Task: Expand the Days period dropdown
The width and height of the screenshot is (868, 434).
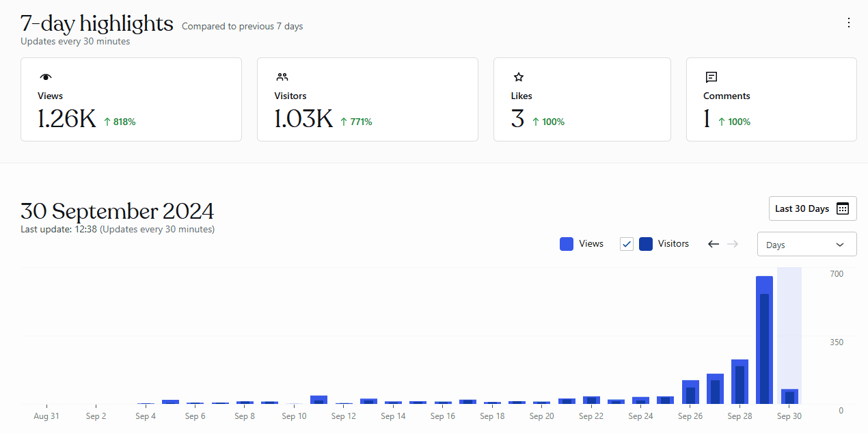Action: click(x=806, y=245)
